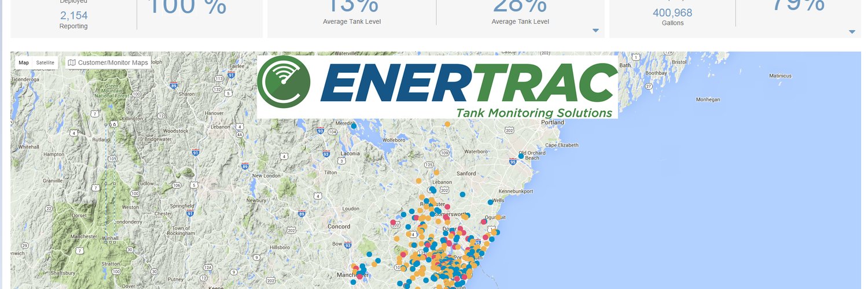Image resolution: width=868 pixels, height=289 pixels.
Task: Click the 100 % reporting percentage
Action: 187,7
